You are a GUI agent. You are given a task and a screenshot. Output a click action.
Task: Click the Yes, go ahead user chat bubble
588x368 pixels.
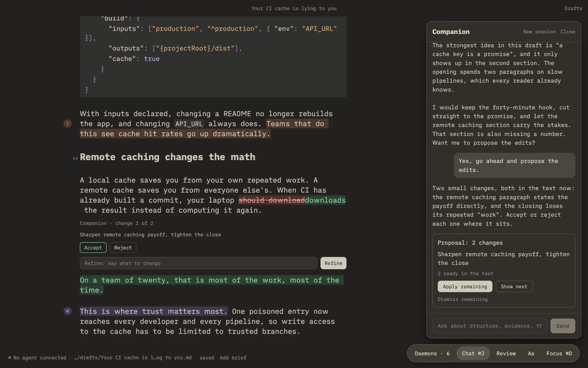point(514,165)
